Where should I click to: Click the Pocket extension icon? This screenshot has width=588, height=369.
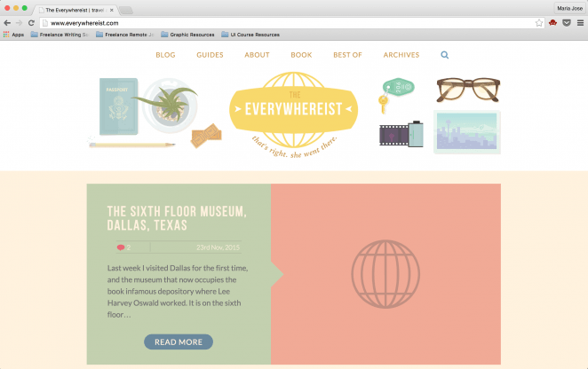point(566,22)
